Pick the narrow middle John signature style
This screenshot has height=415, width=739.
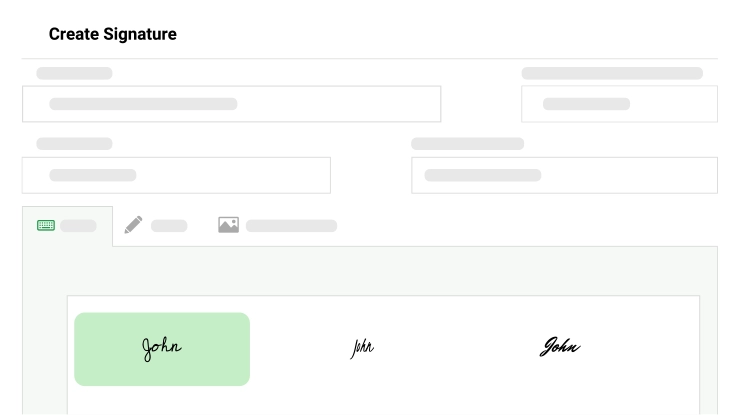(362, 348)
